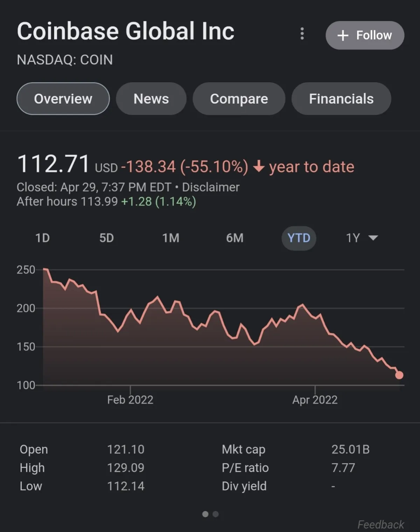Image resolution: width=420 pixels, height=532 pixels.
Task: Click the plus icon on Follow
Action: pyautogui.click(x=343, y=35)
